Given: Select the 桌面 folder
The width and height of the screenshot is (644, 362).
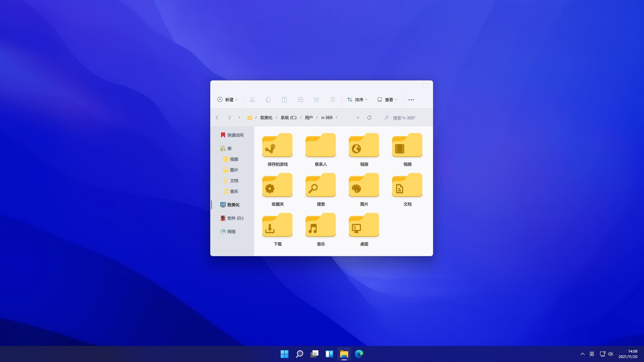Looking at the screenshot, I should (x=364, y=229).
